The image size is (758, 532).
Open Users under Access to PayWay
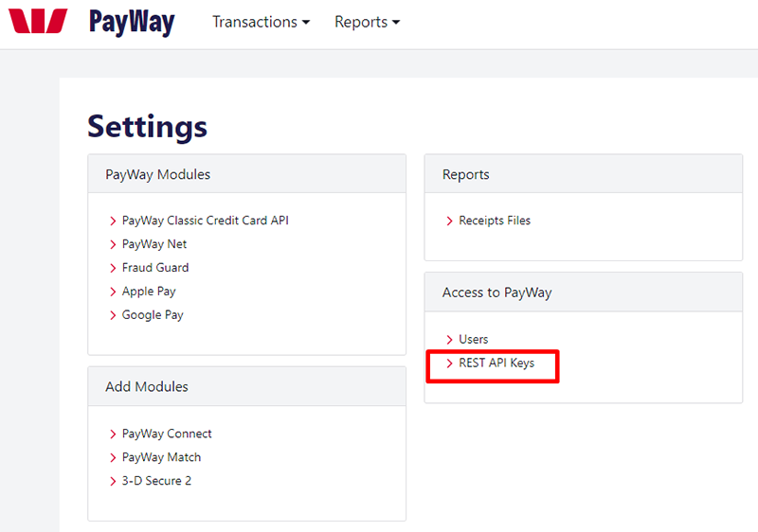pyautogui.click(x=473, y=340)
